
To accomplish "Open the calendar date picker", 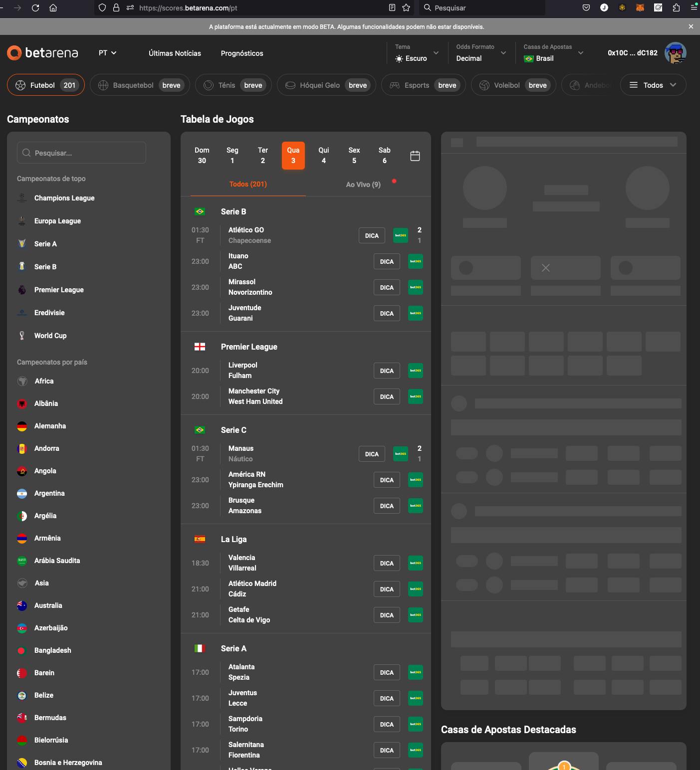I will [415, 155].
